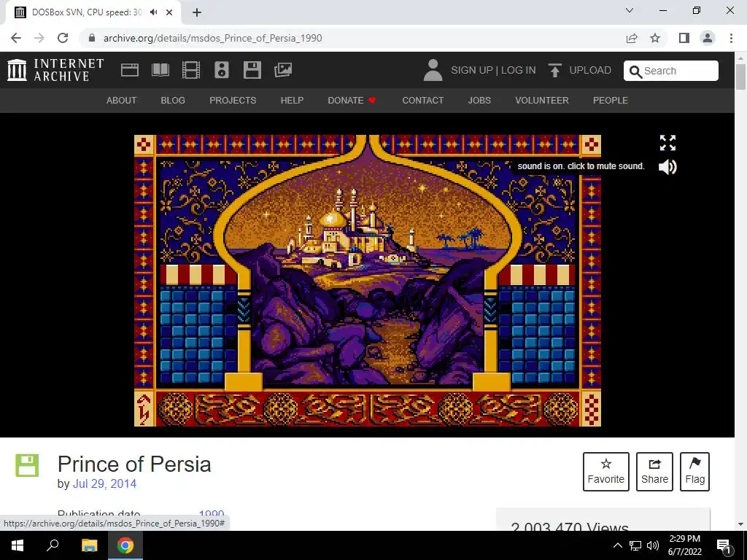Screen dimensions: 747x560
Task: Click the scrollbar down arrow
Action: click(x=740, y=524)
